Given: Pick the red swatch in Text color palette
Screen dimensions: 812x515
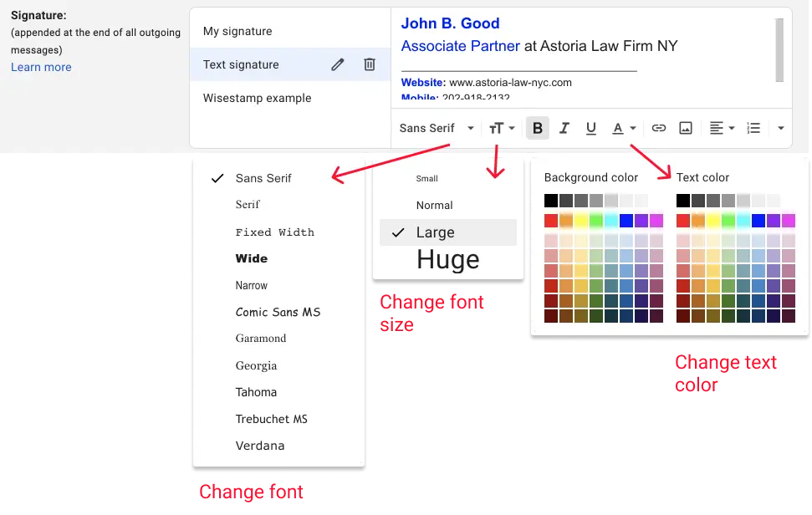Looking at the screenshot, I should [684, 220].
